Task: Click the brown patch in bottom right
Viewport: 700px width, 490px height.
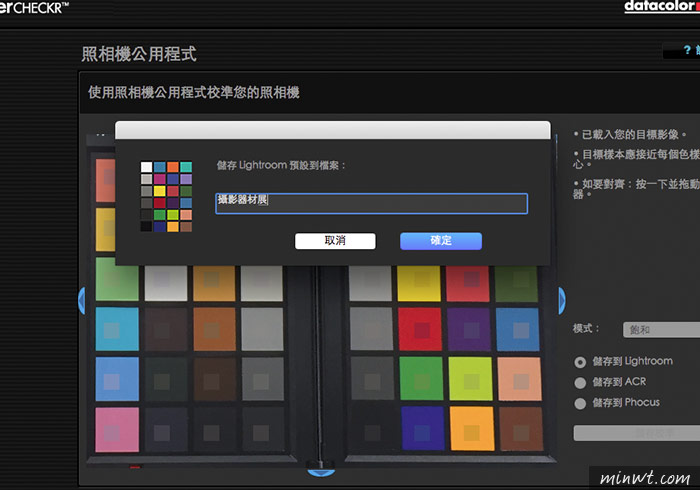Action: coord(521,429)
